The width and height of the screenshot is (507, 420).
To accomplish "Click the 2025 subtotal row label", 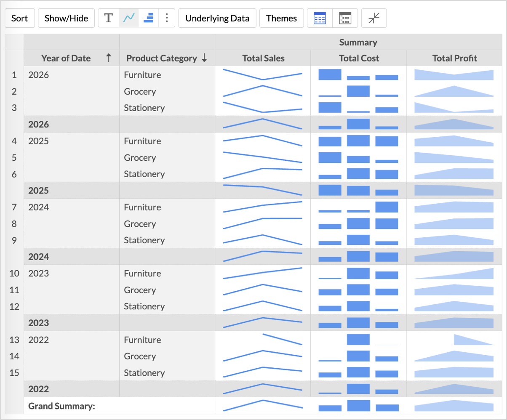I will tap(38, 190).
